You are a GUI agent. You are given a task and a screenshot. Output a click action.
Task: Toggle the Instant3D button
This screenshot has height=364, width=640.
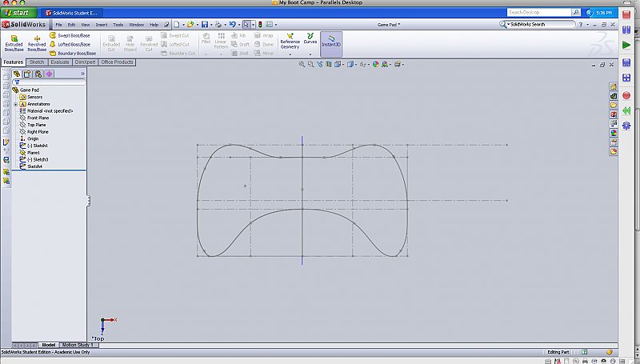(331, 42)
